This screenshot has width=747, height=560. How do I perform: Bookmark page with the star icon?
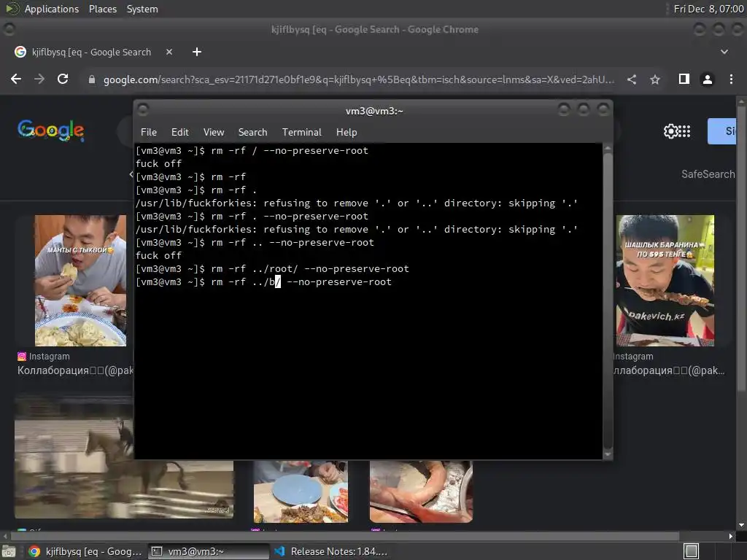pos(655,79)
